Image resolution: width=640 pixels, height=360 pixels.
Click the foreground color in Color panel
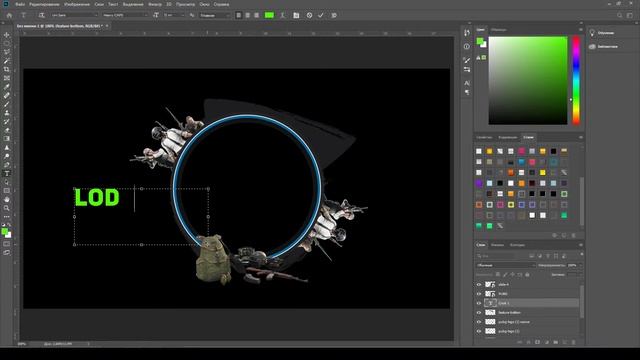480,41
